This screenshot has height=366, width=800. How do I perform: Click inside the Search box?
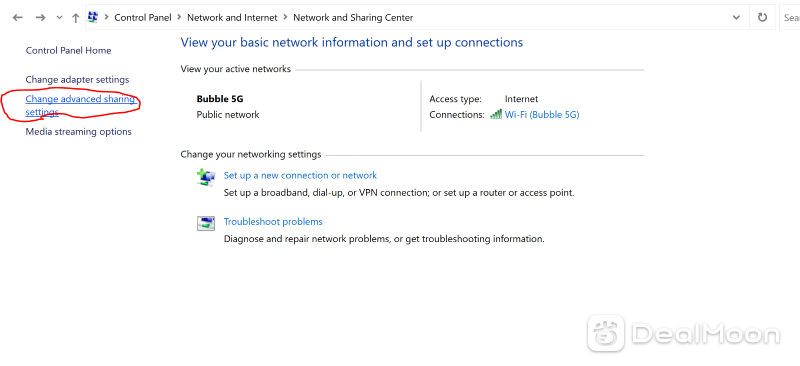click(x=790, y=17)
